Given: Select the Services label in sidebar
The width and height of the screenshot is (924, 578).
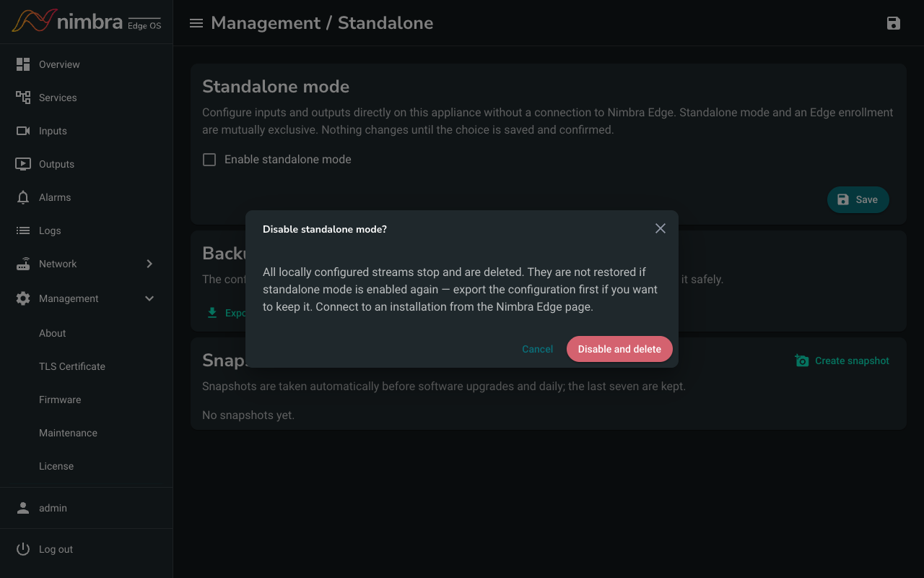Looking at the screenshot, I should [x=58, y=98].
